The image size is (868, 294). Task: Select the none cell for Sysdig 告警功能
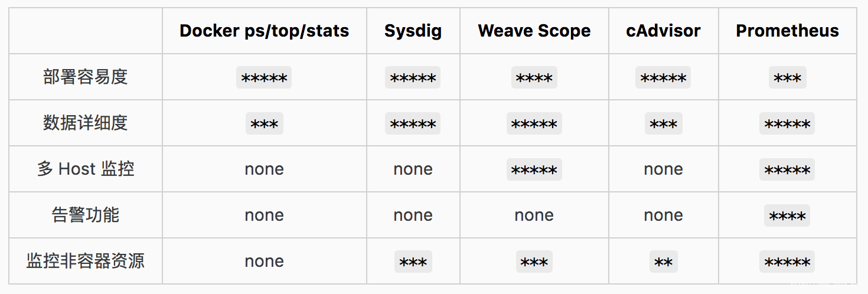413,215
